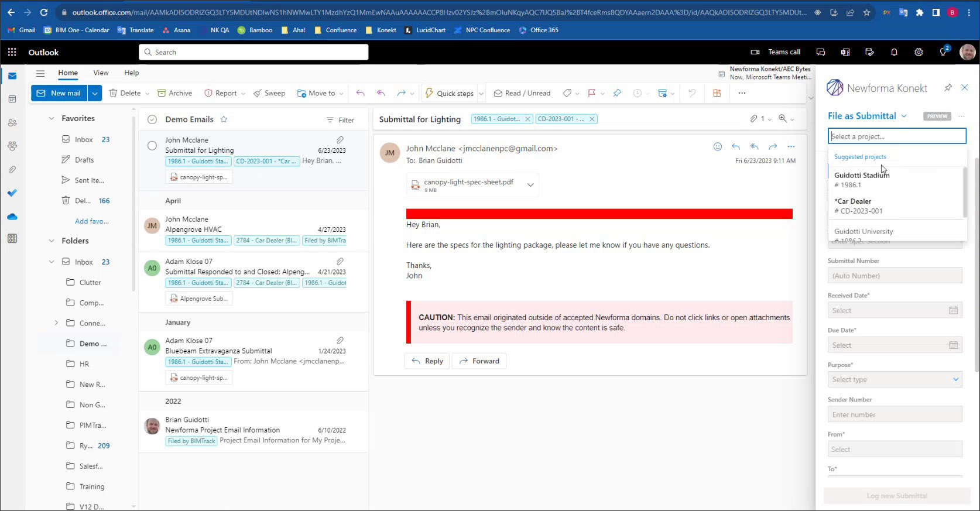980x511 pixels.
Task: Expand the New mail dropdown arrow
Action: [x=95, y=93]
